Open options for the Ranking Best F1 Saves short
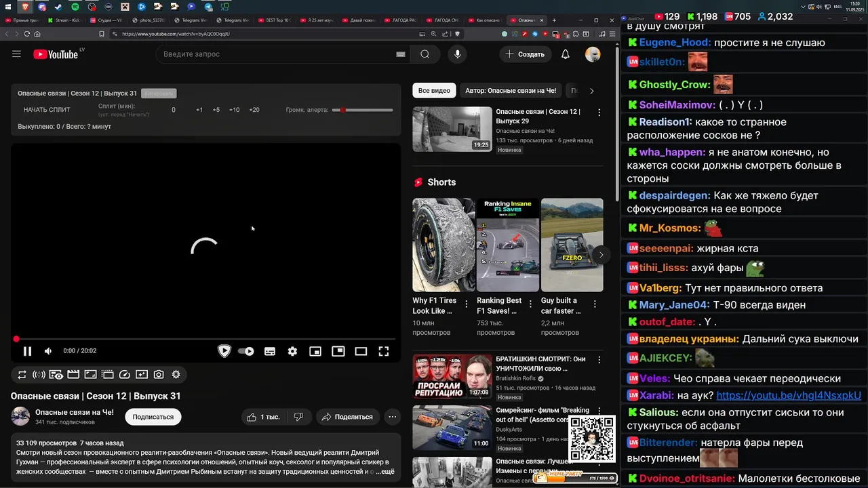Image resolution: width=868 pixels, height=488 pixels. [530, 305]
